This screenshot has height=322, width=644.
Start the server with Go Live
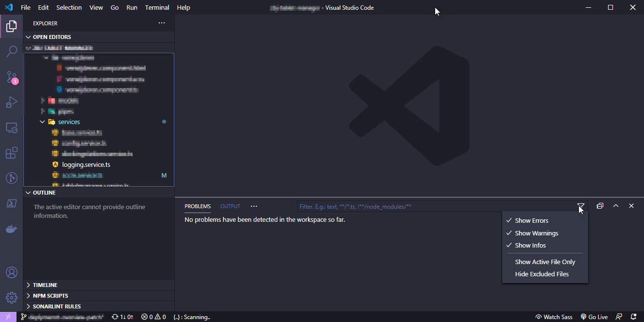tap(594, 317)
